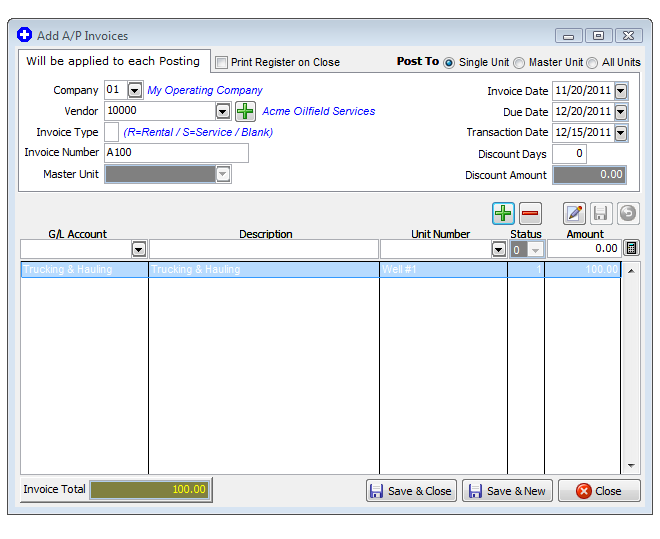Click the Amount input field showing 0.00
The image size is (660, 539).
(584, 249)
